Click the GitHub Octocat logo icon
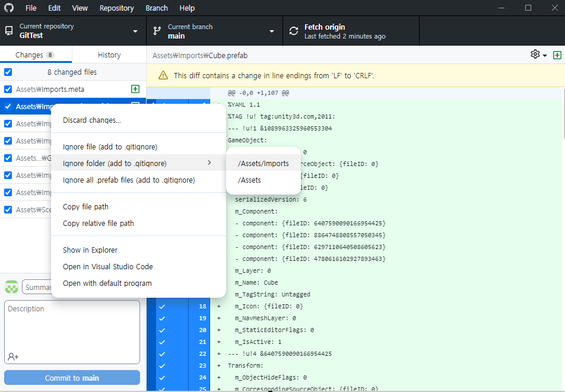 point(9,8)
